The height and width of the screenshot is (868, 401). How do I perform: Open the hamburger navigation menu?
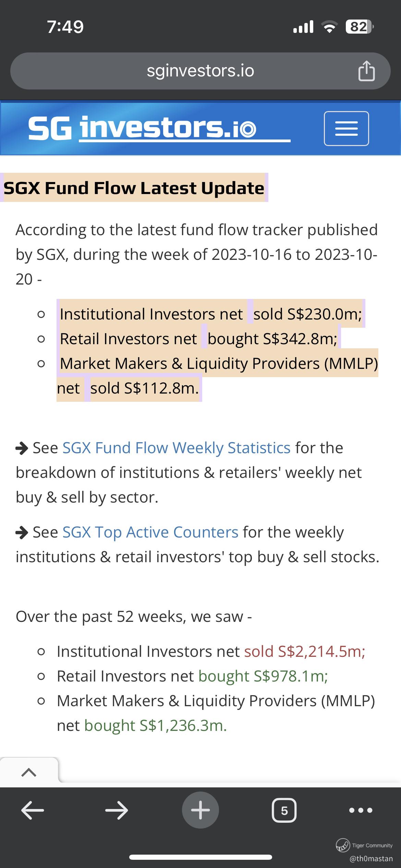[x=347, y=129]
